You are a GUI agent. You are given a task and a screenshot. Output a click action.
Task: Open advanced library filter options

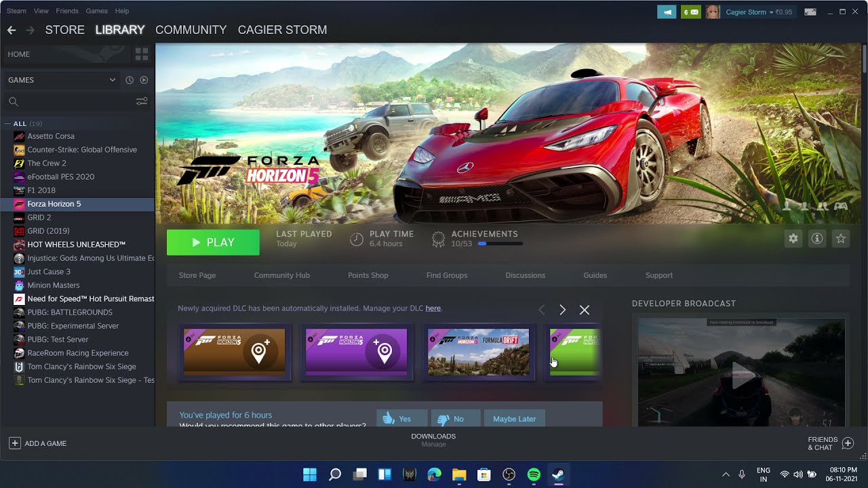pos(142,102)
